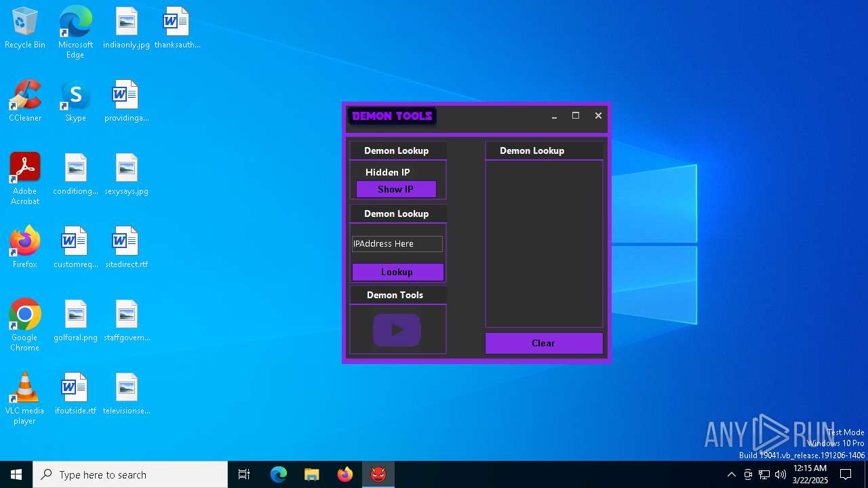868x488 pixels.
Task: Open Firefox from the taskbar
Action: pos(345,474)
